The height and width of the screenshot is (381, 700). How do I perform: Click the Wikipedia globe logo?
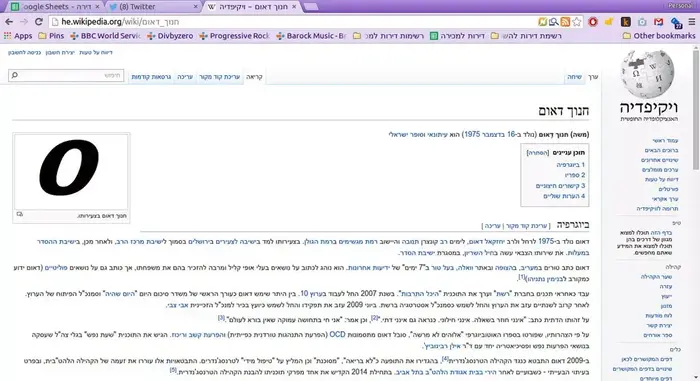click(647, 74)
